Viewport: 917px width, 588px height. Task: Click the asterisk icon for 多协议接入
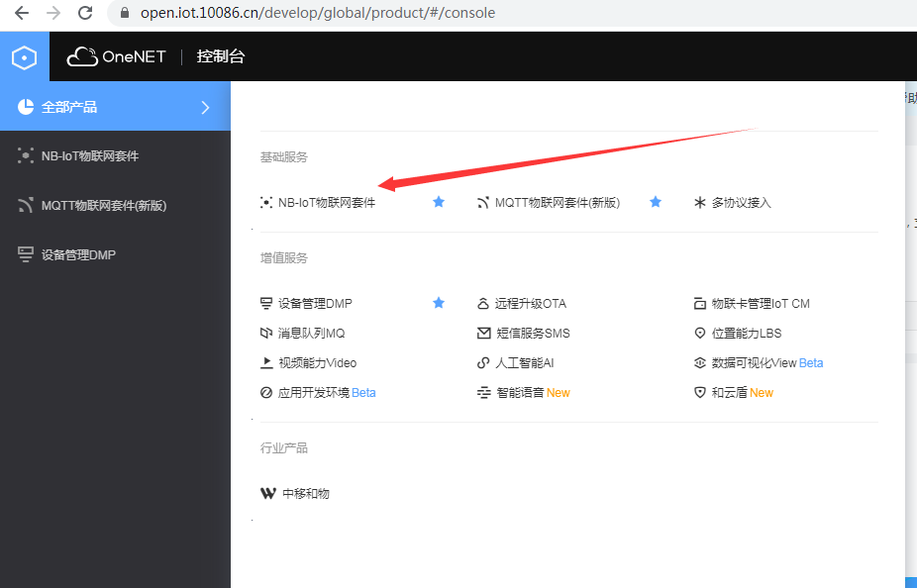(x=699, y=203)
